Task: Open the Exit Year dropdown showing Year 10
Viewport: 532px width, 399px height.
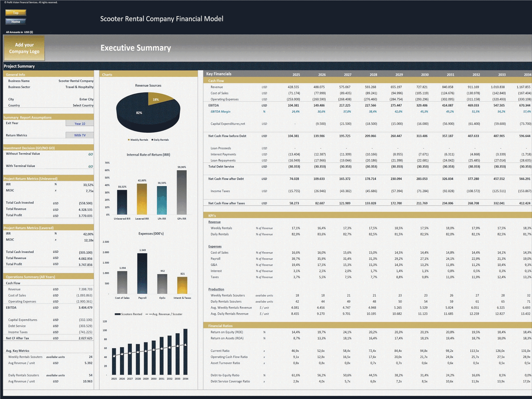Action: (x=80, y=124)
